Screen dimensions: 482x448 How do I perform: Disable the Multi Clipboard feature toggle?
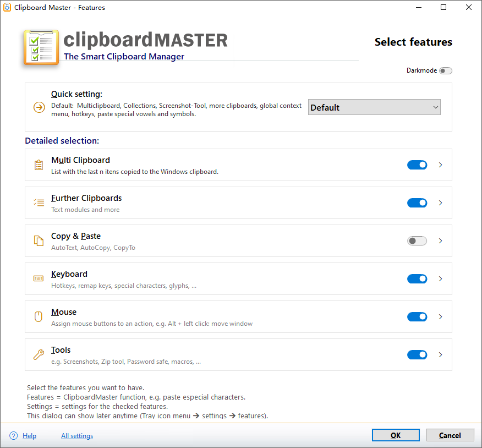(417, 165)
